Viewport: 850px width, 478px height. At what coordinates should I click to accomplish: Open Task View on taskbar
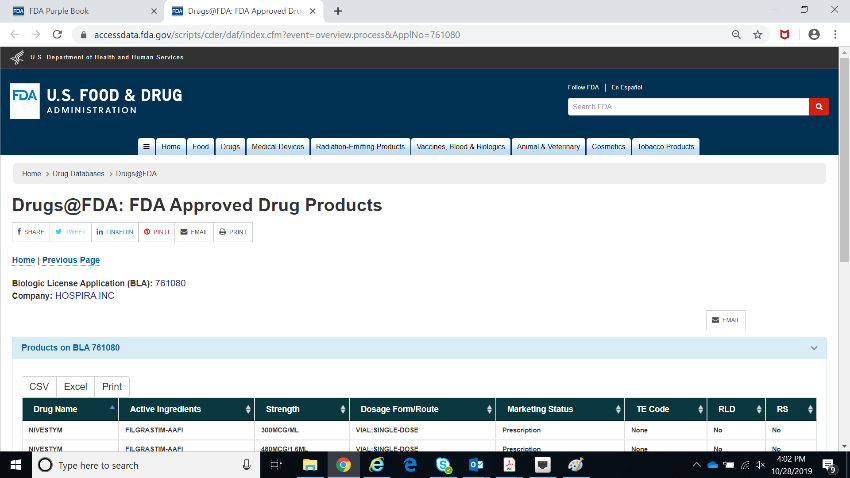[276, 465]
